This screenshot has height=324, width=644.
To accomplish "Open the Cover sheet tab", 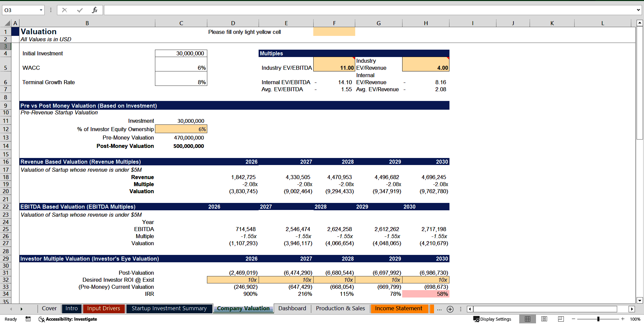I will (49, 309).
